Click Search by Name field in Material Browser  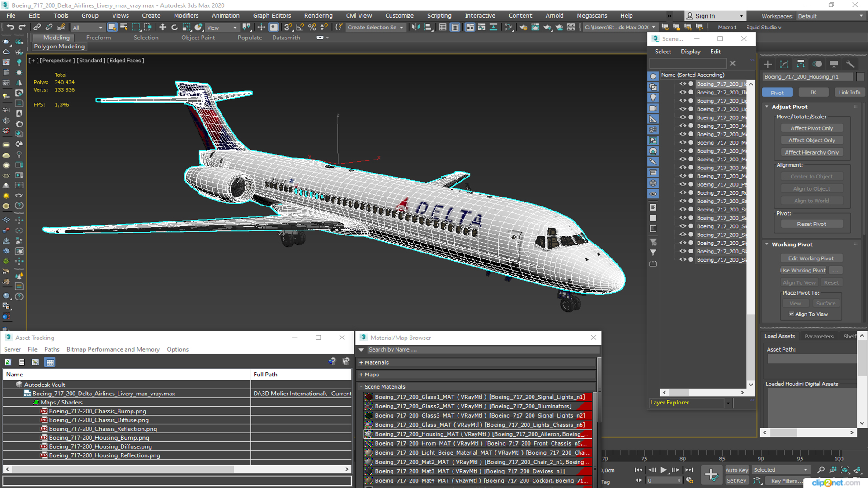tap(482, 350)
